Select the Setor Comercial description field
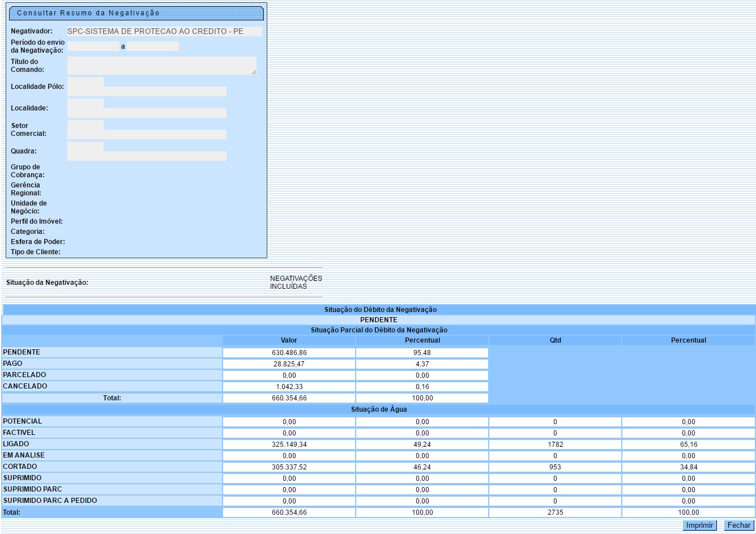This screenshot has height=534, width=756. tap(164, 135)
